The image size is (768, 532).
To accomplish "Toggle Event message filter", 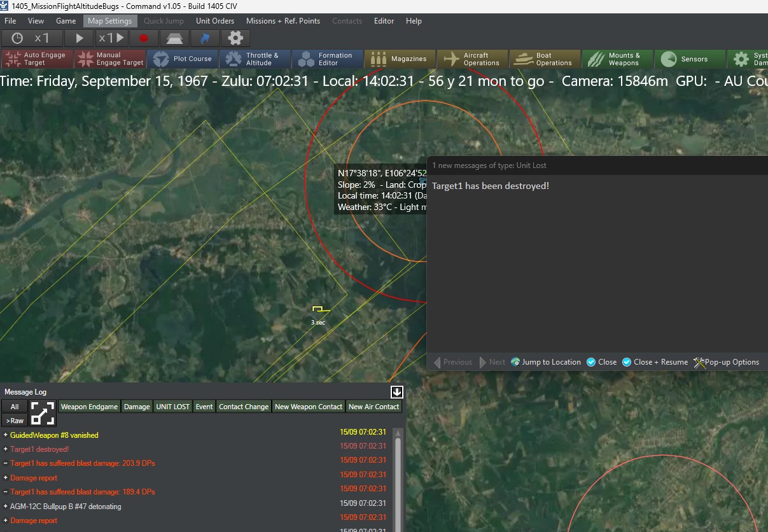I will pos(204,407).
